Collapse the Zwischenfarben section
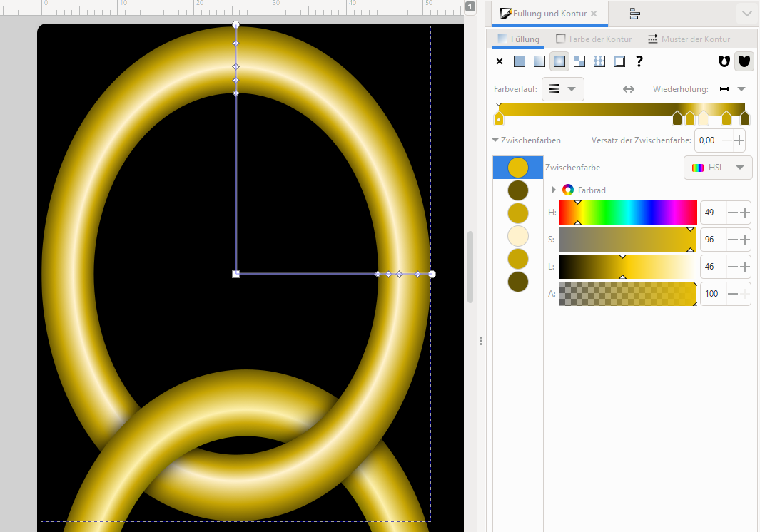 coord(496,140)
